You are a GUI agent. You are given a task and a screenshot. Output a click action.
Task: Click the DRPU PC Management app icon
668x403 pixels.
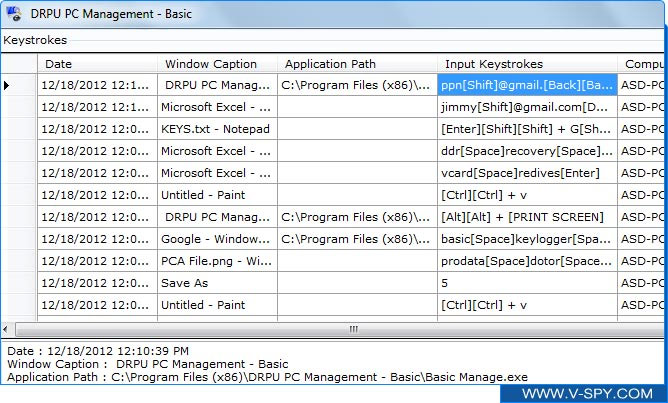[14, 14]
